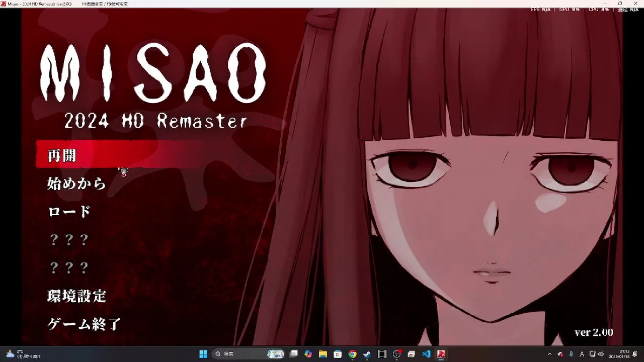The image size is (644, 362).
Task: Open the volume control in the tray
Action: (600, 354)
